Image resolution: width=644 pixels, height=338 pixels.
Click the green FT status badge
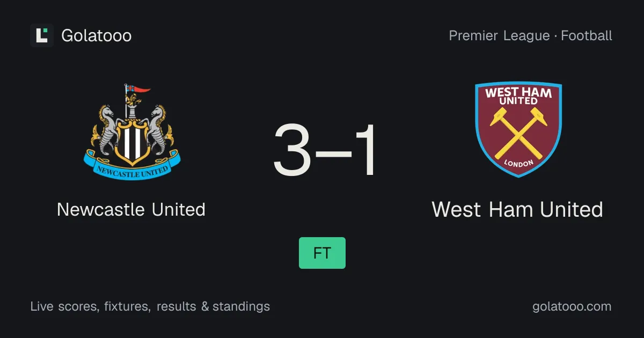[x=322, y=253]
